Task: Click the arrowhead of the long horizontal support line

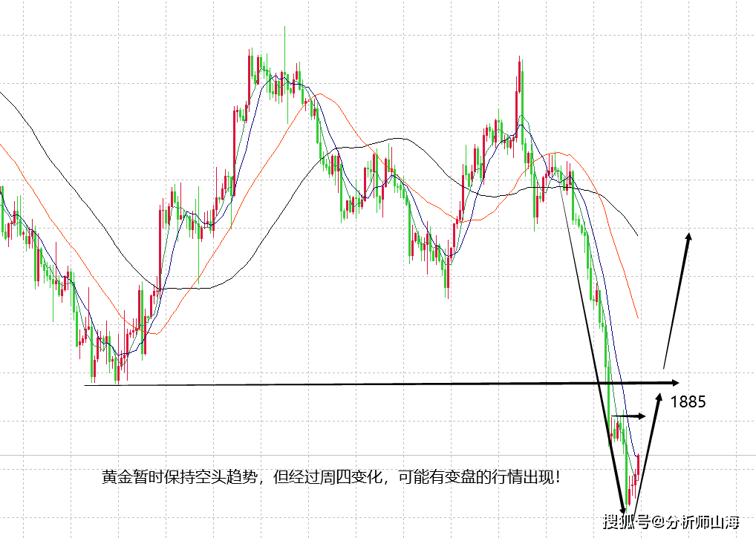Action: (674, 382)
